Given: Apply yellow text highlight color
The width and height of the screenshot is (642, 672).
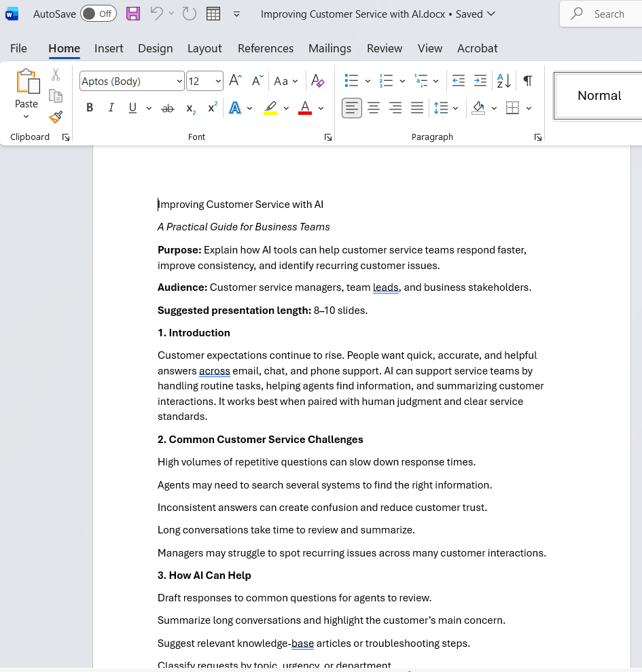Looking at the screenshot, I should pyautogui.click(x=270, y=108).
